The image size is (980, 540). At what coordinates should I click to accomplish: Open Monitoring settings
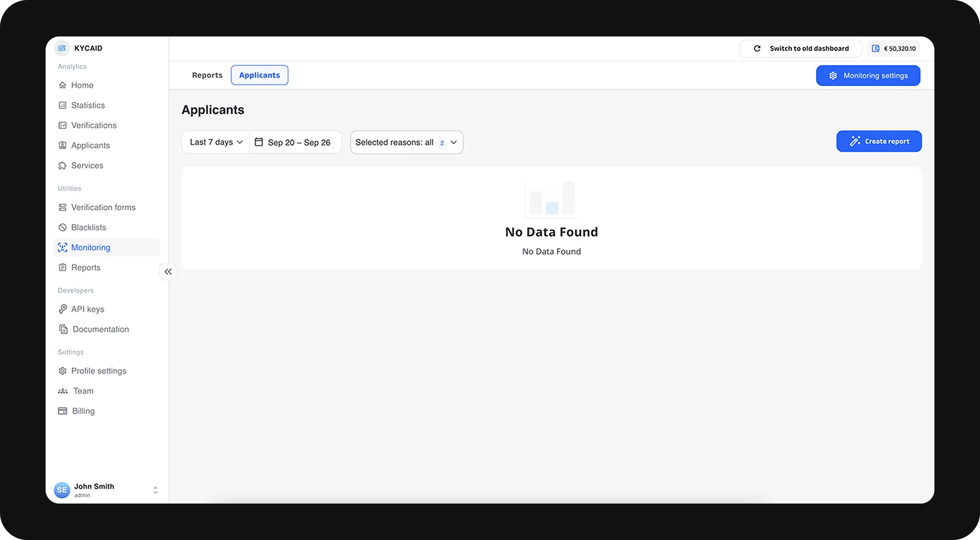coord(868,76)
